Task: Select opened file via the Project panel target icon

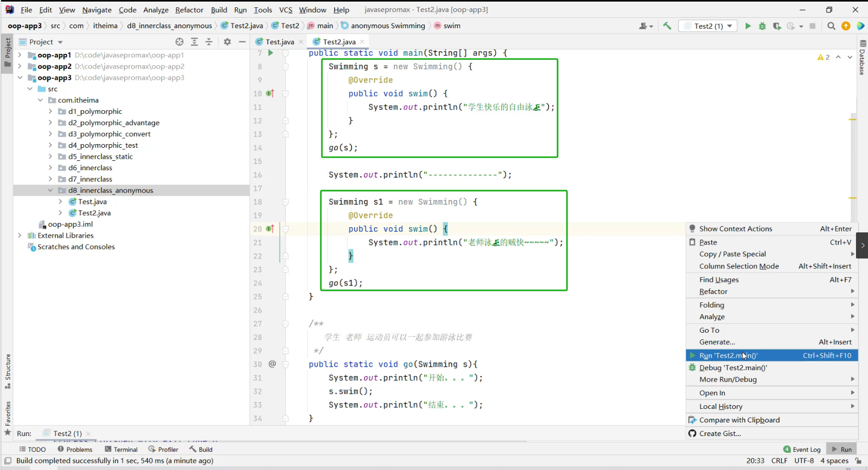Action: tap(179, 42)
